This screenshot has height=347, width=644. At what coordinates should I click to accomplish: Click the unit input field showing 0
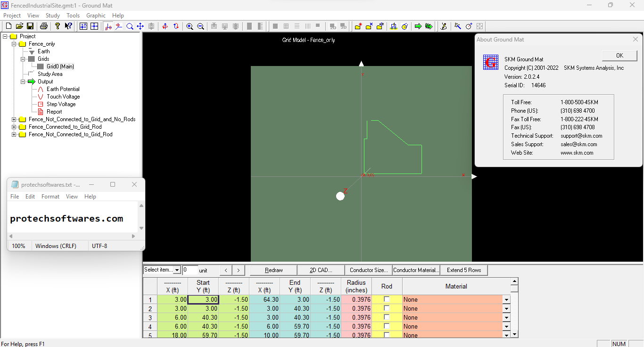pyautogui.click(x=190, y=270)
